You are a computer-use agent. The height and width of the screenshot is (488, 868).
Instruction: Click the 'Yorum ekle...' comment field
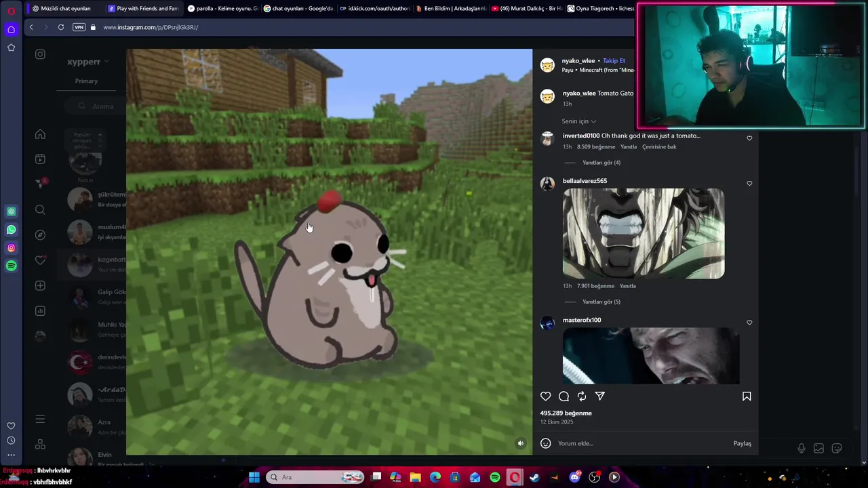(641, 443)
